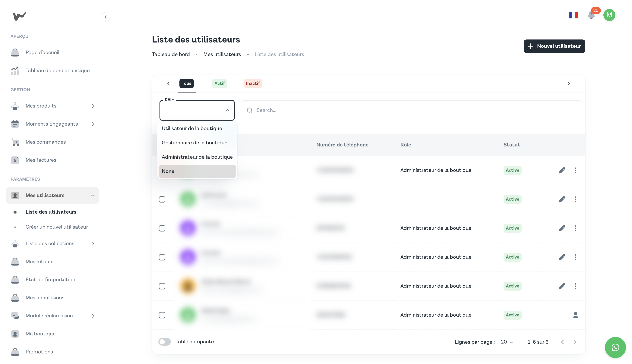Click the Mes commandes cart icon
The image size is (632, 364).
pos(15,142)
